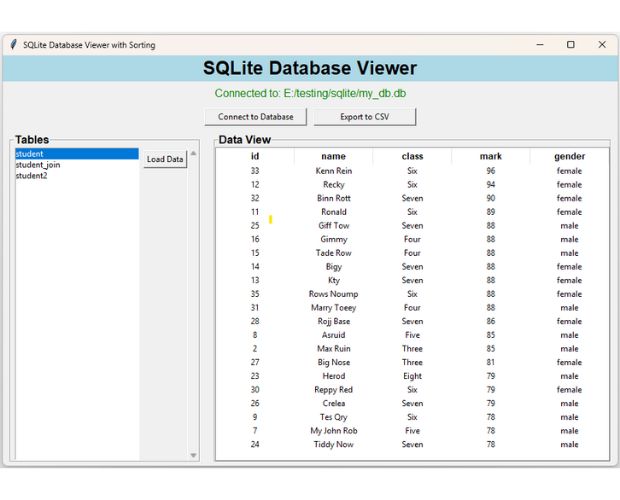Click the Marry Toeey name cell
The width and height of the screenshot is (620, 500).
pos(333,308)
